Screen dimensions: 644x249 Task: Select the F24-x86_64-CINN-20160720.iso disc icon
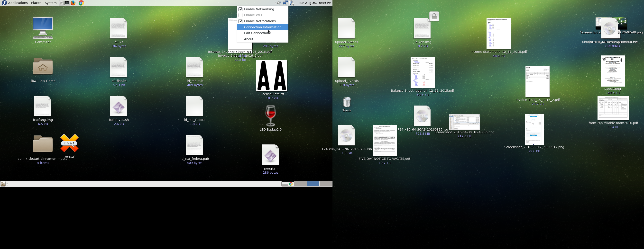(x=346, y=135)
